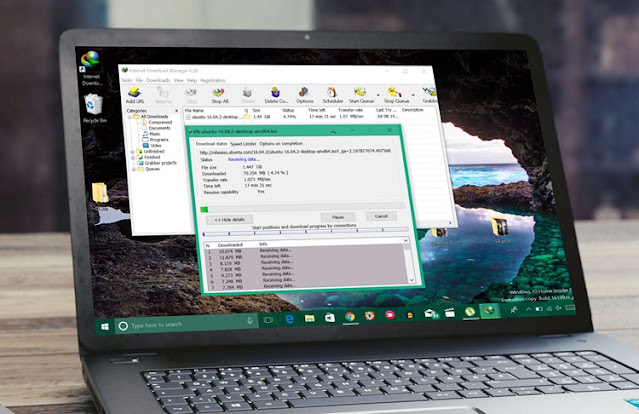Click the Type here to search box

click(x=187, y=324)
